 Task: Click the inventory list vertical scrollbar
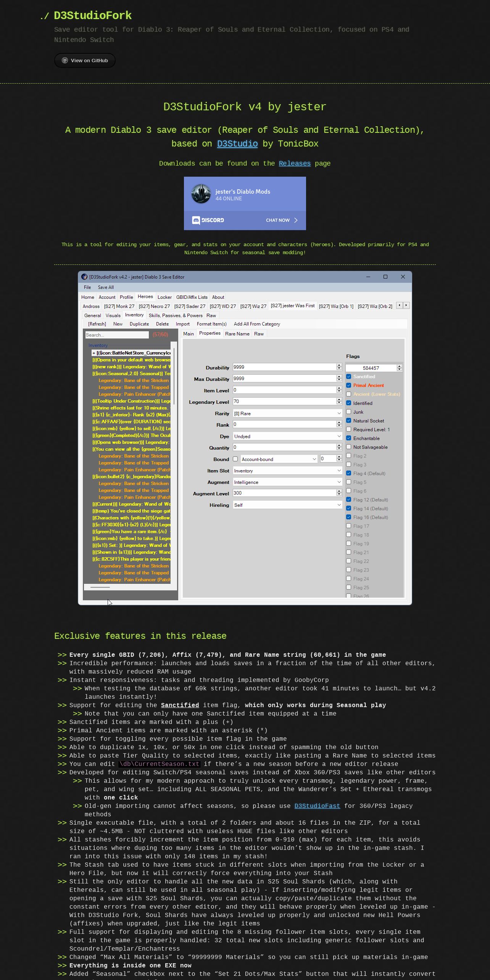click(x=174, y=376)
